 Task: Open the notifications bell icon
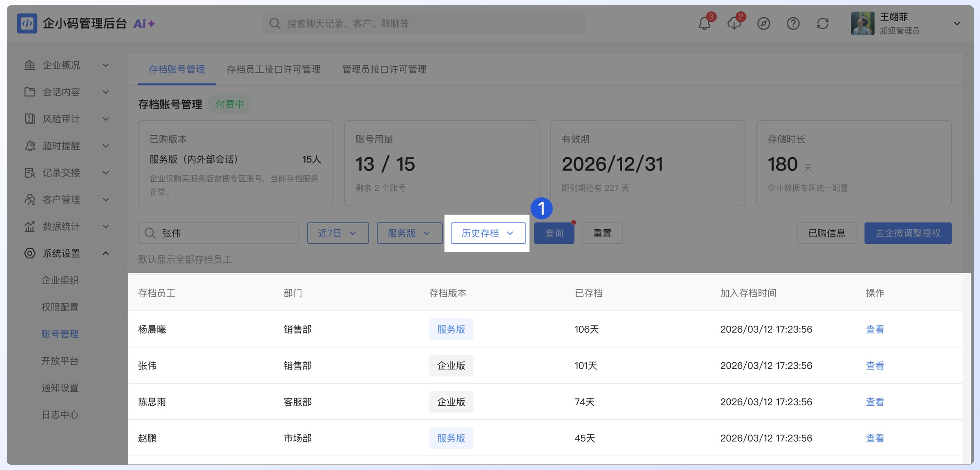pyautogui.click(x=704, y=24)
